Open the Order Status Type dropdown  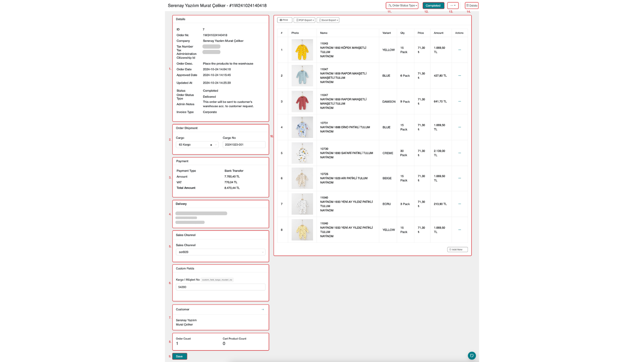402,5
